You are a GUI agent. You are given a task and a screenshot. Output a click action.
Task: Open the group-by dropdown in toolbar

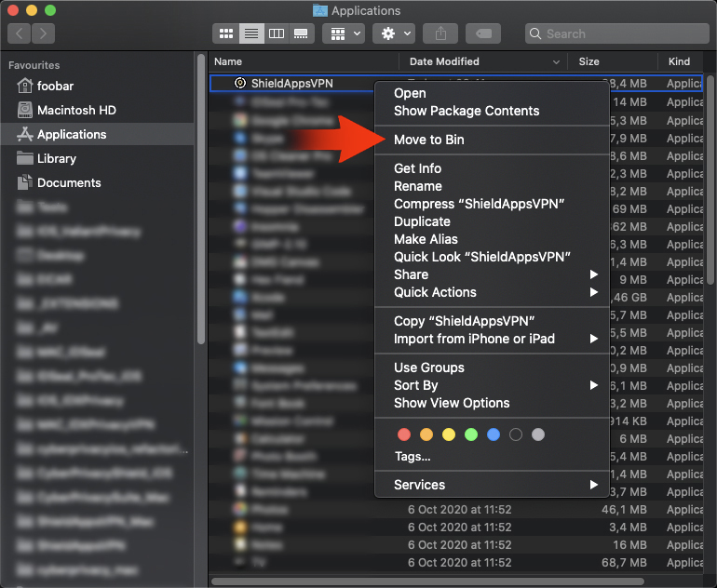pos(343,33)
